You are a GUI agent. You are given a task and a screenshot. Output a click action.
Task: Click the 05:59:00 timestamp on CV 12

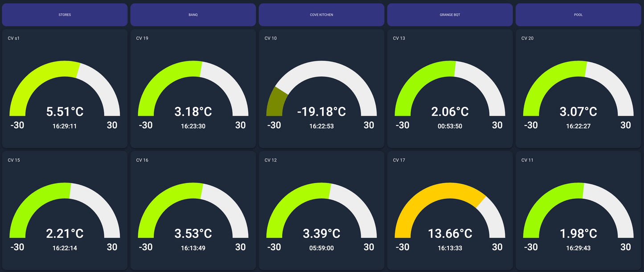[321, 248]
